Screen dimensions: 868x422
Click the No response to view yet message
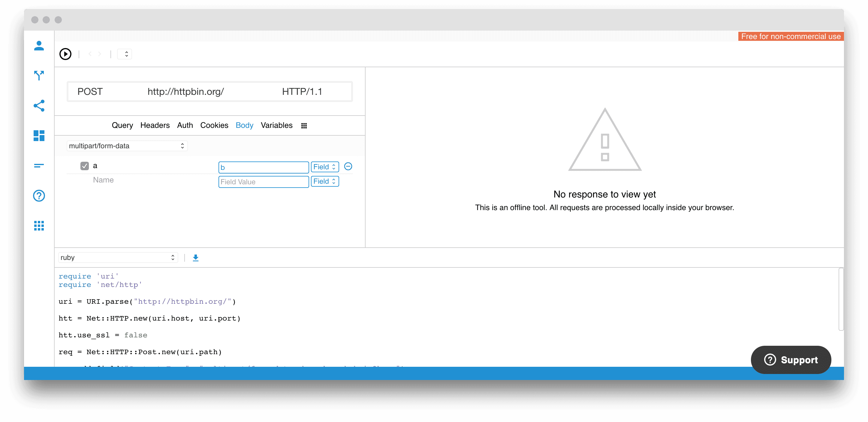point(604,194)
